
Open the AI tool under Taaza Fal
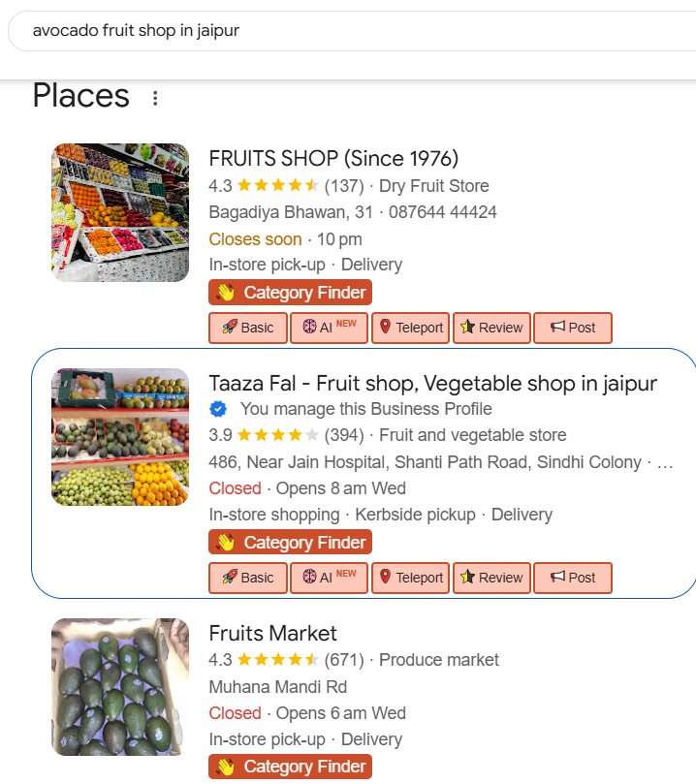(x=329, y=578)
